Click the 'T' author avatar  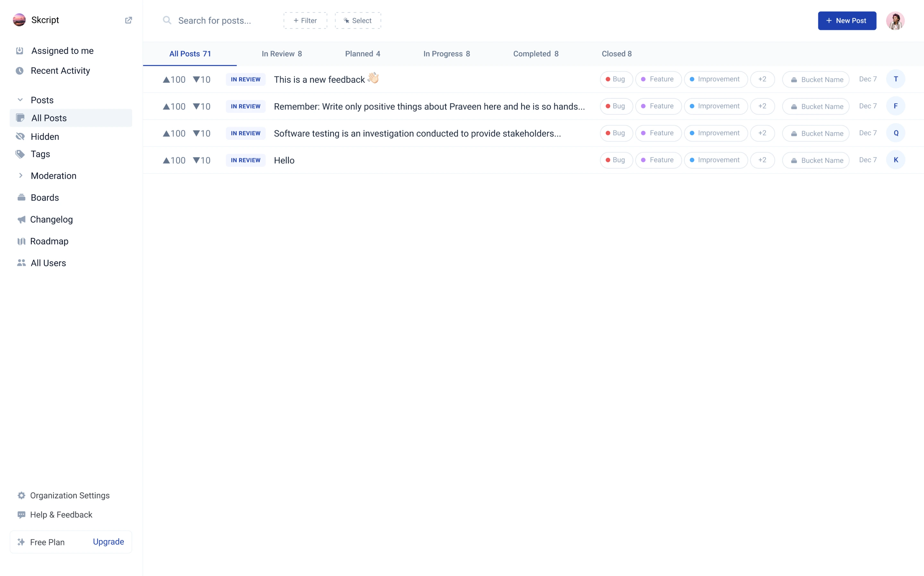[895, 79]
